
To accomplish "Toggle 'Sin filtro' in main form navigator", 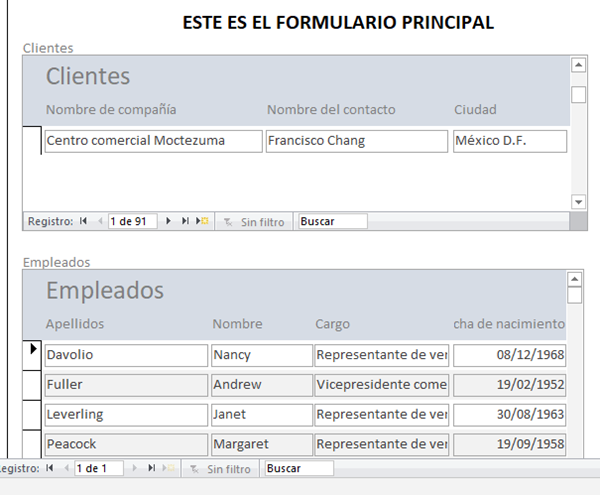I will (x=221, y=468).
